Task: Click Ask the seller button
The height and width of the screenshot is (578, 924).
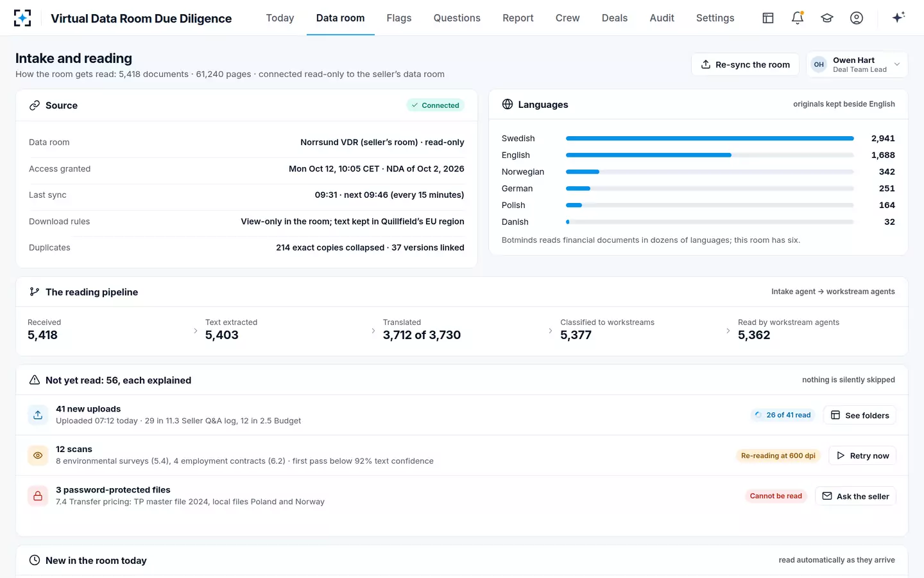Action: (x=855, y=496)
